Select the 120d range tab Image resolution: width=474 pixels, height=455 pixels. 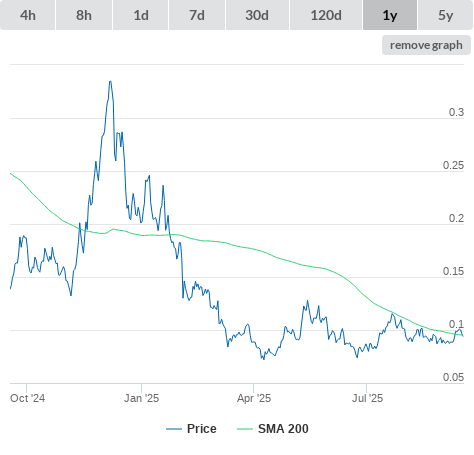(x=326, y=15)
